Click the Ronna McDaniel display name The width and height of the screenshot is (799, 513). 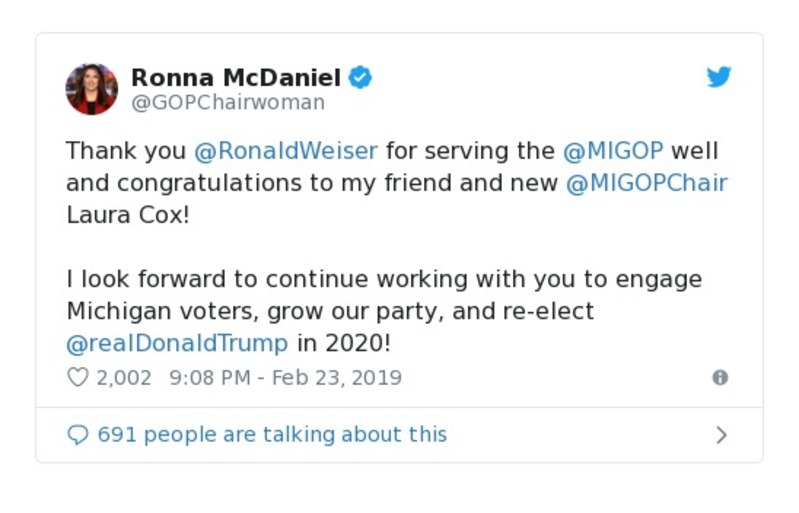coord(236,77)
